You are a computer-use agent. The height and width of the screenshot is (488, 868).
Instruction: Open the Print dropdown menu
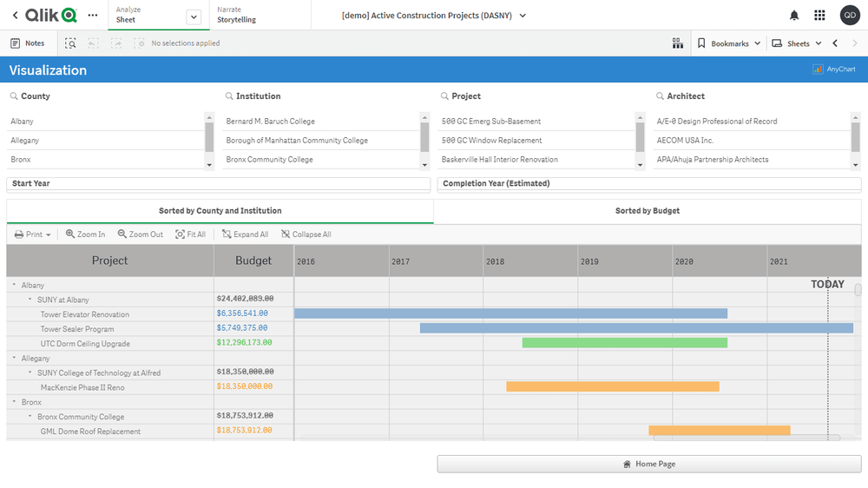pos(33,234)
